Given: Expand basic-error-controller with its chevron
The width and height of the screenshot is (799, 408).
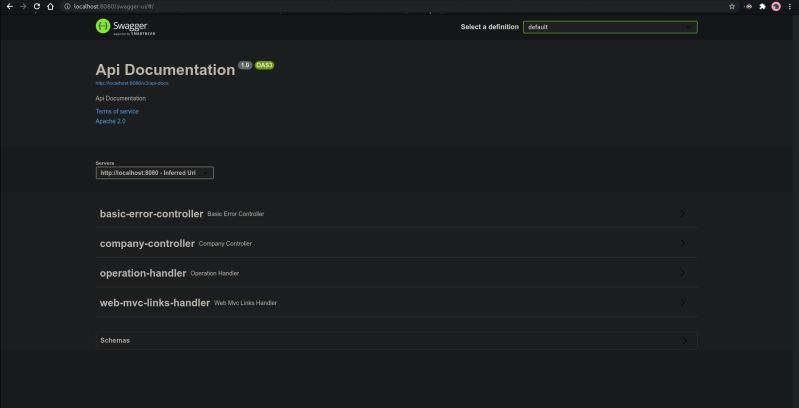Looking at the screenshot, I should point(683,214).
